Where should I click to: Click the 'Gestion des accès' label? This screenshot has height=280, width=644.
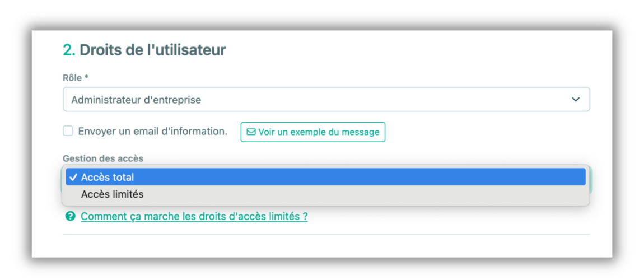click(102, 158)
